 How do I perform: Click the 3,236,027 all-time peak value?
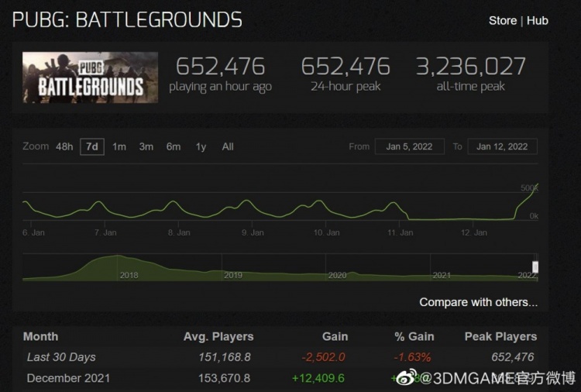pyautogui.click(x=470, y=67)
